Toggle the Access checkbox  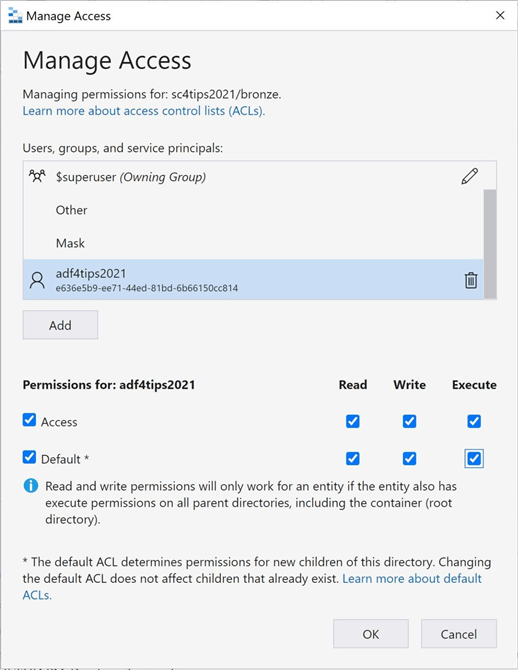[29, 420]
